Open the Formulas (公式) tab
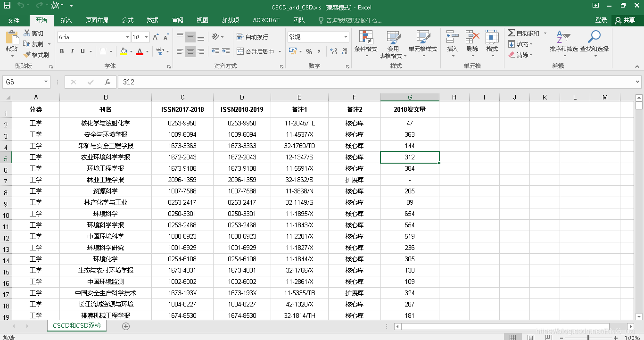Screen dimensions: 644x340 (128, 20)
